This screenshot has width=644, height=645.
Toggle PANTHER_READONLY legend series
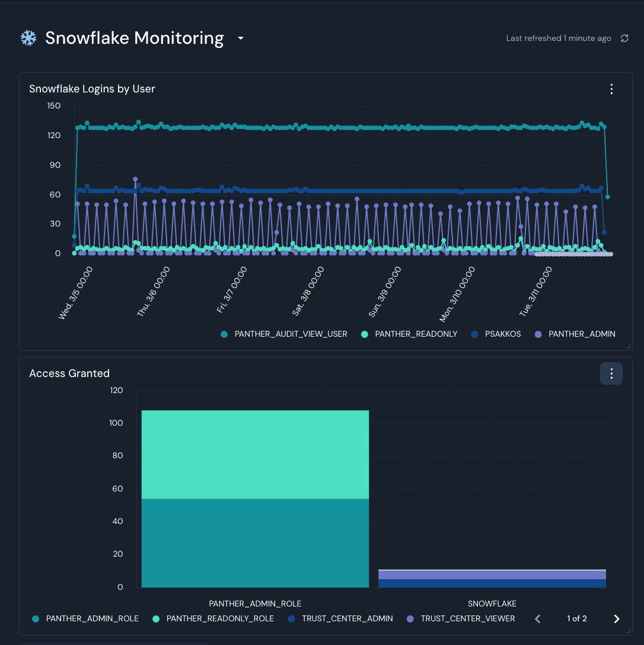[x=409, y=334]
